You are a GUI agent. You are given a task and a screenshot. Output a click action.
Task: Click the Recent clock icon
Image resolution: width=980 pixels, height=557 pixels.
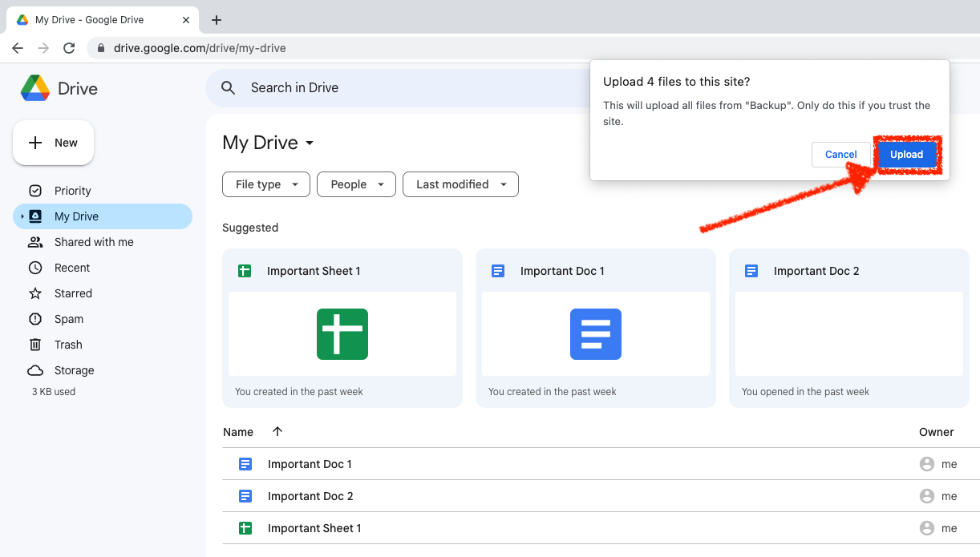[35, 268]
